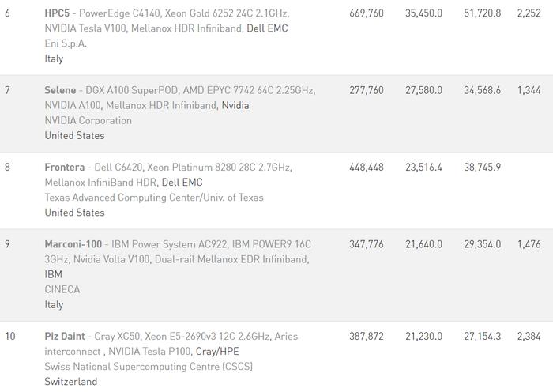This screenshot has width=553, height=392.
Task: Open the Marconi-100 system link
Action: click(73, 243)
